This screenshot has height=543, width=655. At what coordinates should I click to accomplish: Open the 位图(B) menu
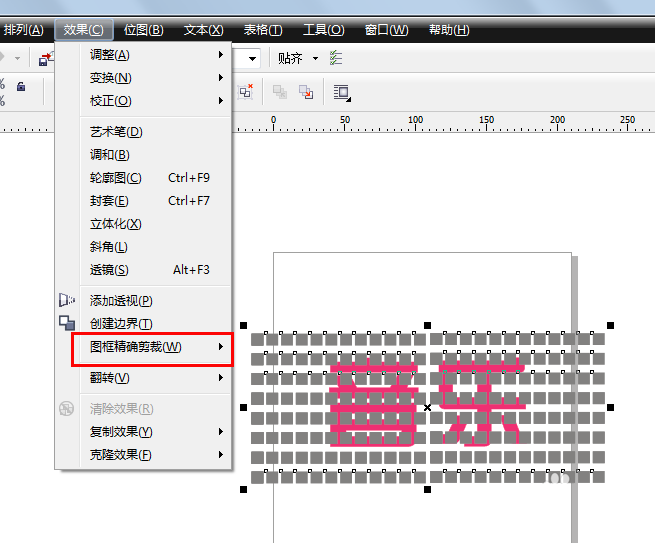coord(144,30)
